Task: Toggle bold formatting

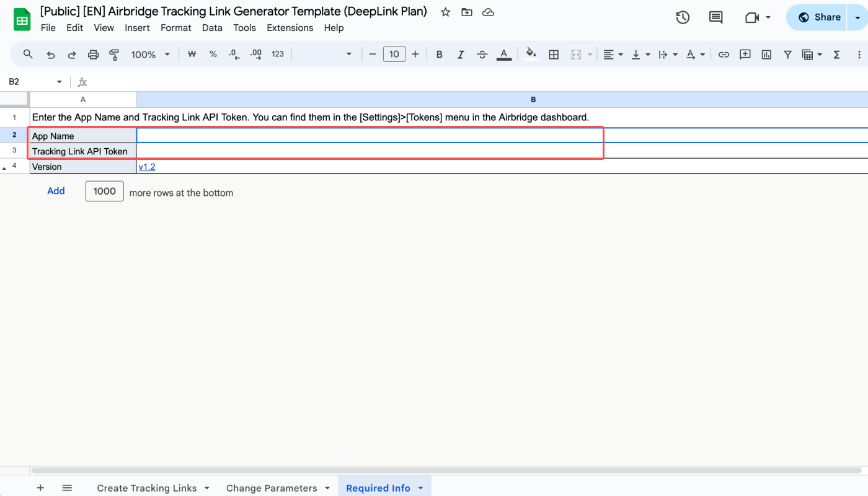Action: [x=439, y=55]
